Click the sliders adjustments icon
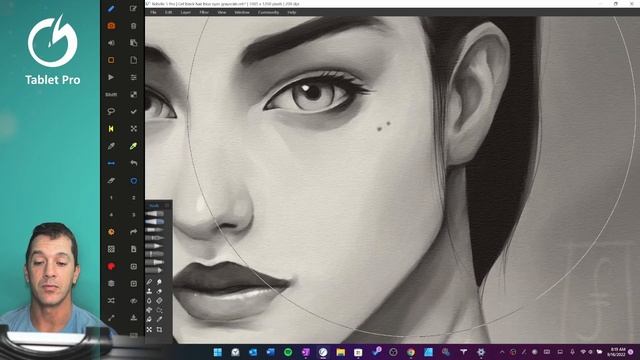This screenshot has width=640, height=360. [133, 77]
